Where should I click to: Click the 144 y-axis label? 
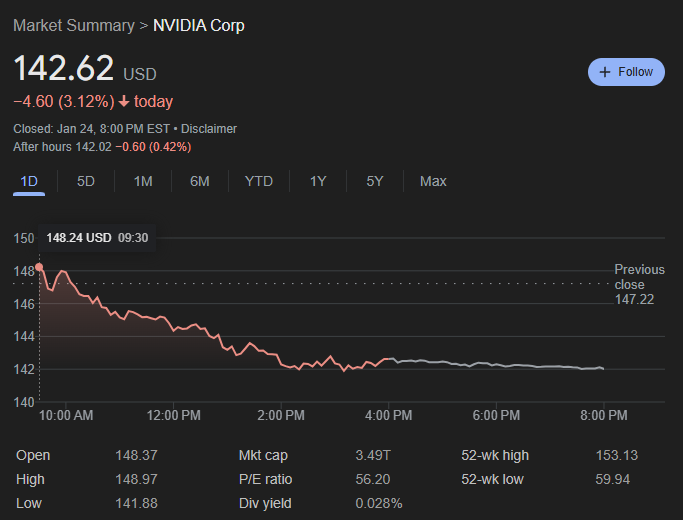point(24,336)
